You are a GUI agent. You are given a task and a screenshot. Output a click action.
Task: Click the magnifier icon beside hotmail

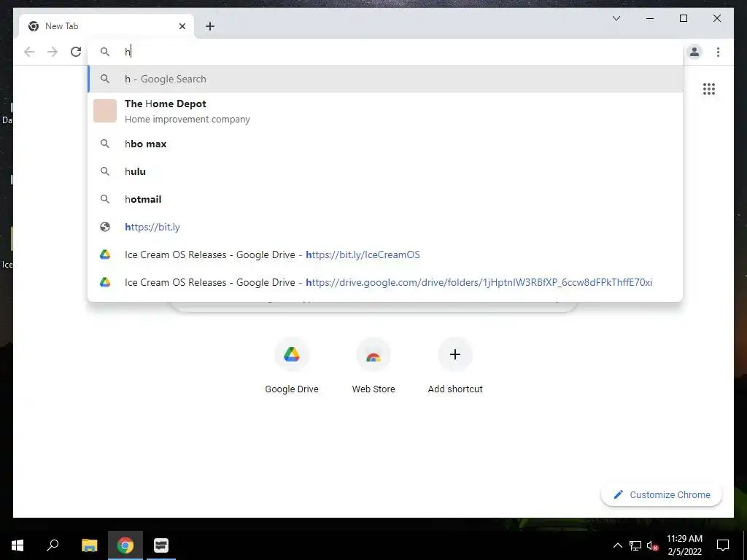[x=105, y=199]
